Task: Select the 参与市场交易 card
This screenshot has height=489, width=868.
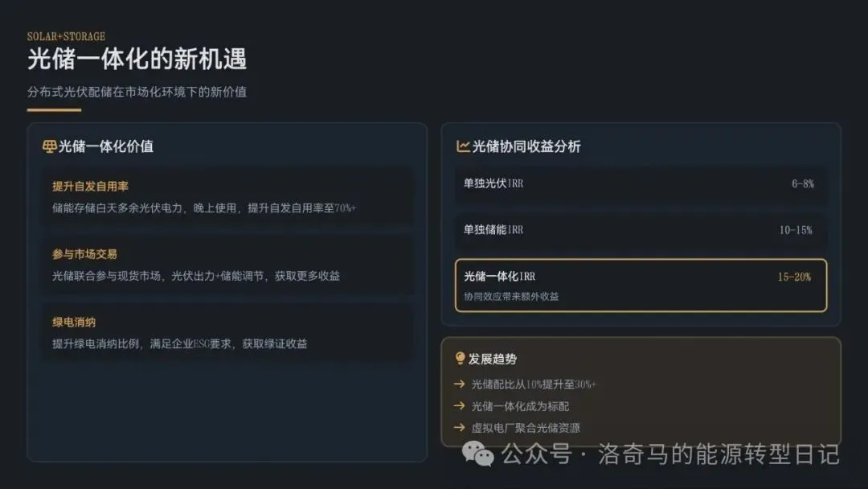Action: coord(227,265)
